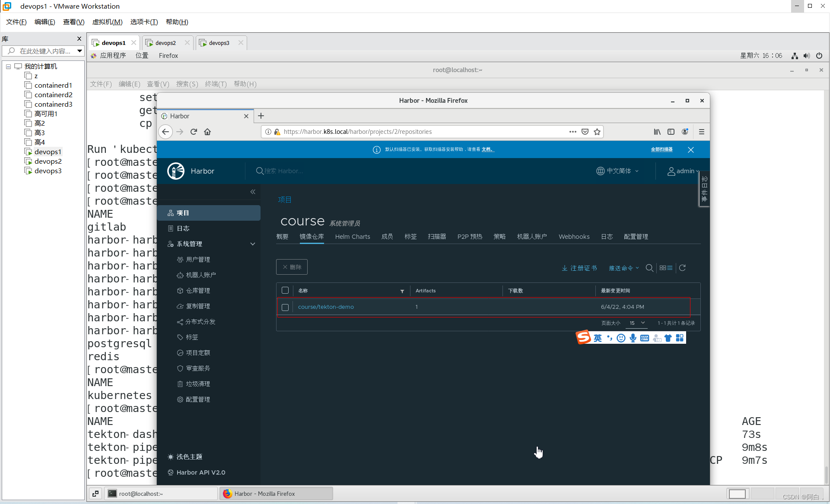The image size is (830, 504).
Task: Collapse 我的计算机 tree node
Action: (8, 67)
